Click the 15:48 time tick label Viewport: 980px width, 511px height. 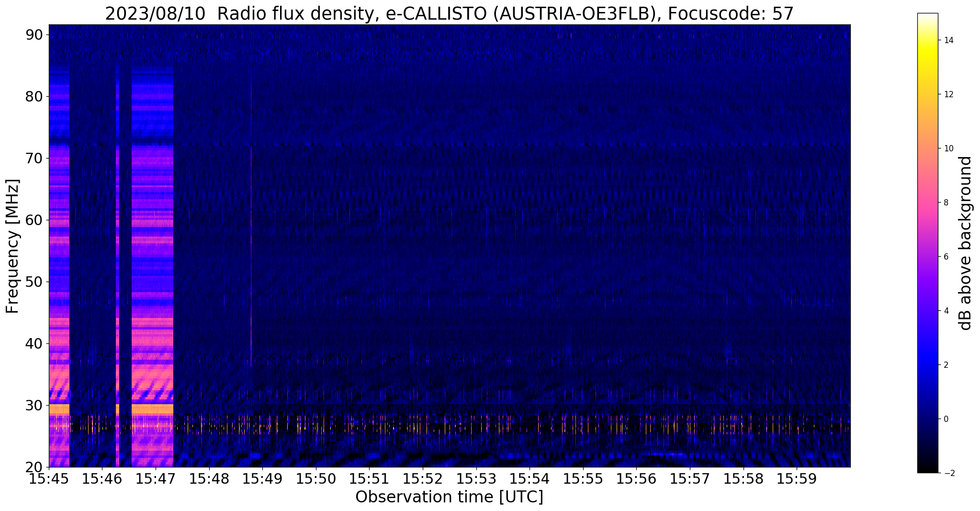(x=209, y=479)
